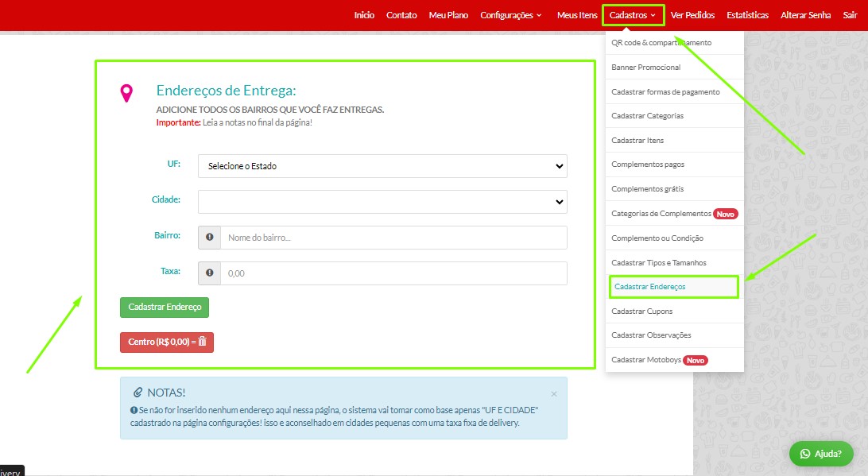Select Cadastrar Endereços menu entry
Screen dimensions: 868x476
point(649,286)
